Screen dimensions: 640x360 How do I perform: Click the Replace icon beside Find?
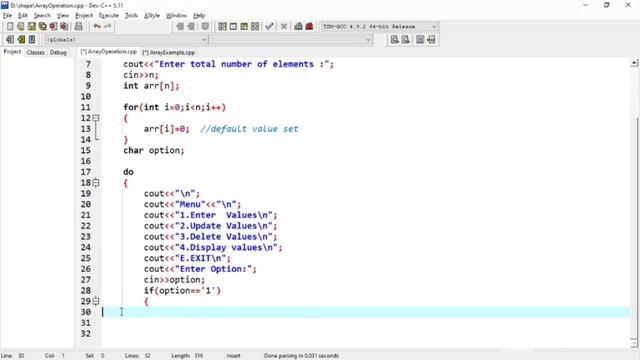tap(405, 40)
